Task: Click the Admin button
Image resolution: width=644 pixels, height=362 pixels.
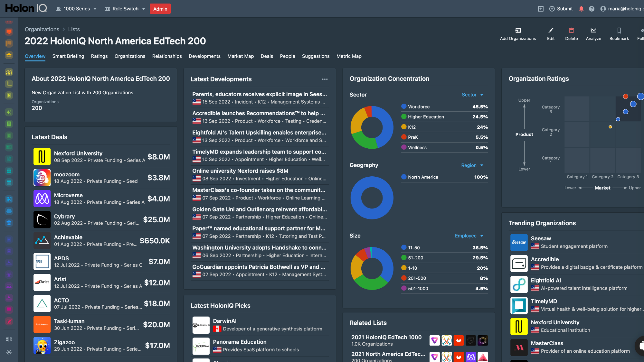Action: coord(160,9)
